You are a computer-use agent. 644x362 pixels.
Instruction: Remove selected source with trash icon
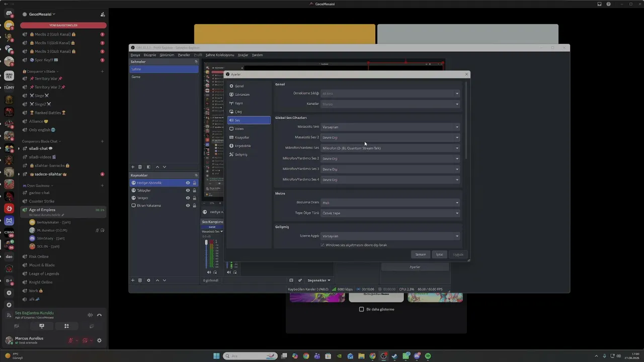[140, 280]
